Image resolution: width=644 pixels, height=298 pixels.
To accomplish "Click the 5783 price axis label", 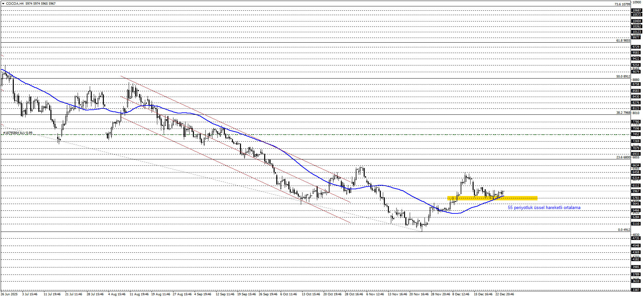I will coord(636,198).
